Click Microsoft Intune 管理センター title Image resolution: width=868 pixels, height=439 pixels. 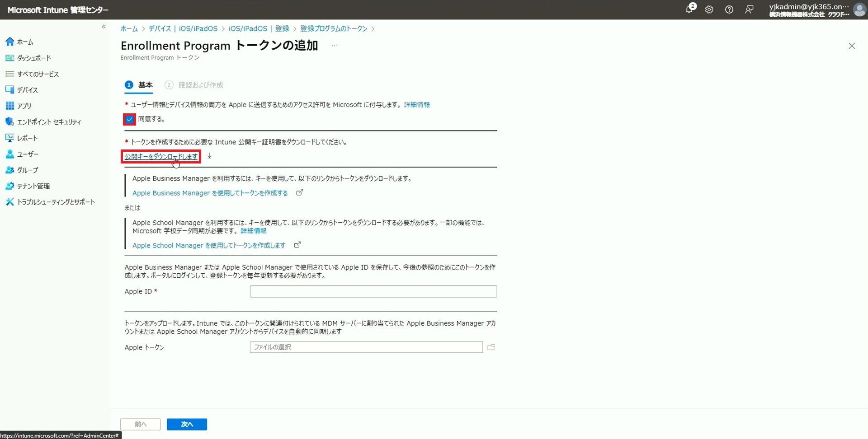(58, 9)
